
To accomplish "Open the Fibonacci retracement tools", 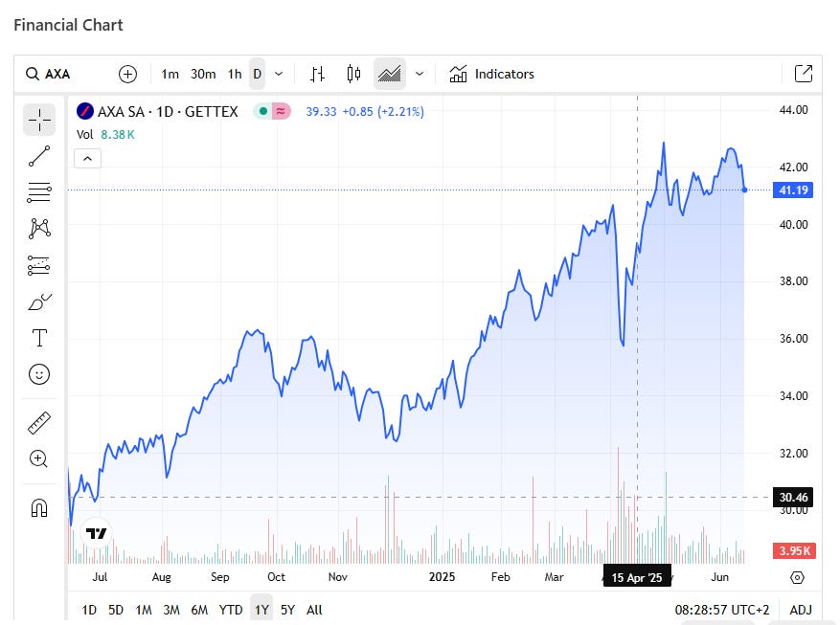I will coord(39,192).
